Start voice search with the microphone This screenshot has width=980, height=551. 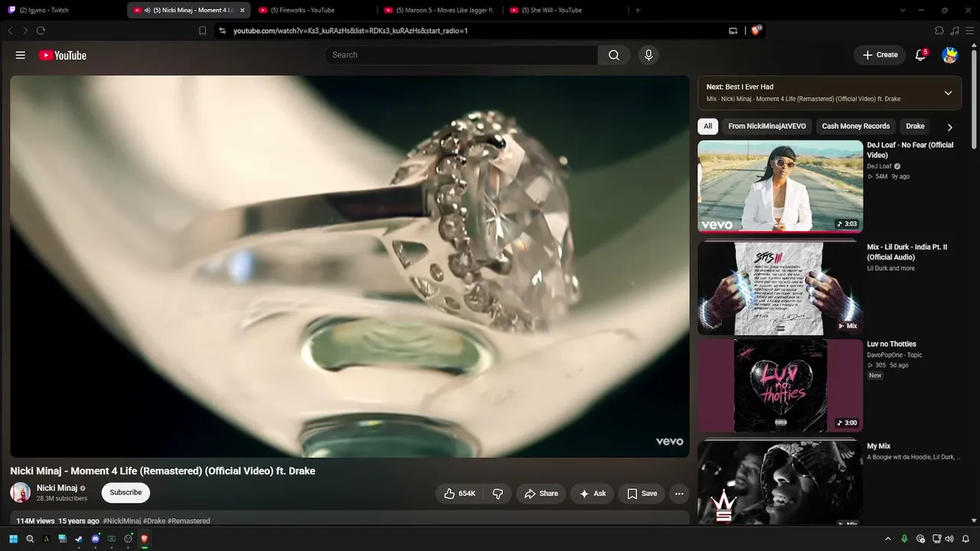point(648,55)
